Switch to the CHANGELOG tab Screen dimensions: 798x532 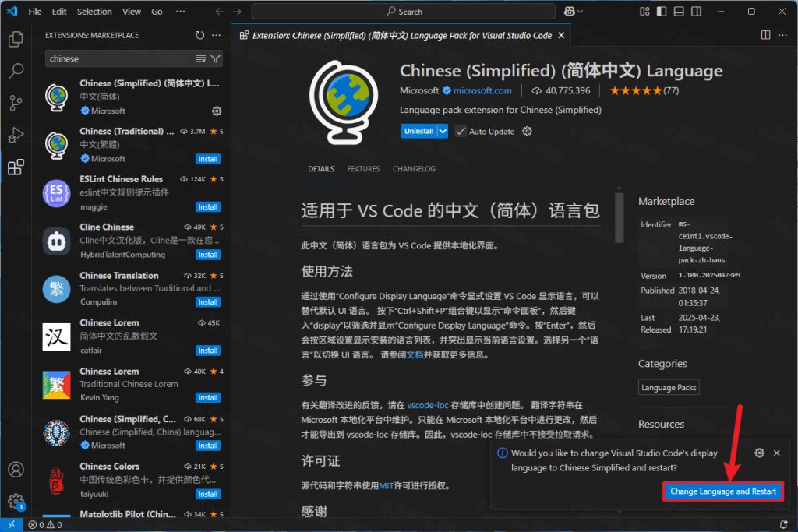tap(414, 169)
